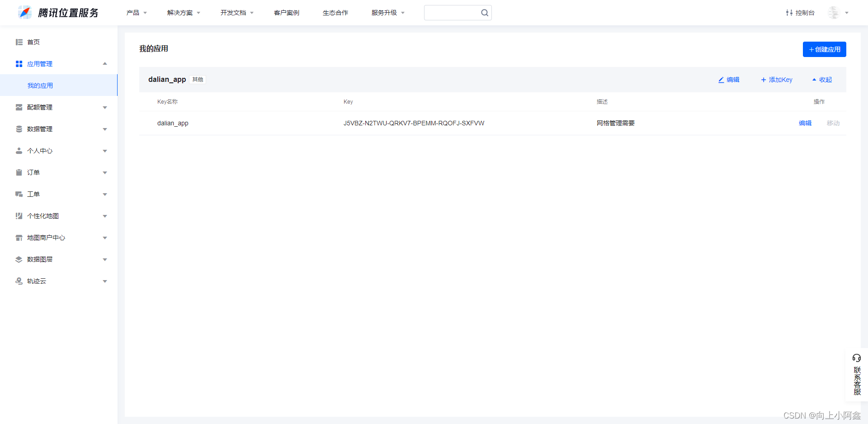Expand the 个人中心 section arrow
Image resolution: width=868 pixels, height=424 pixels.
click(105, 151)
